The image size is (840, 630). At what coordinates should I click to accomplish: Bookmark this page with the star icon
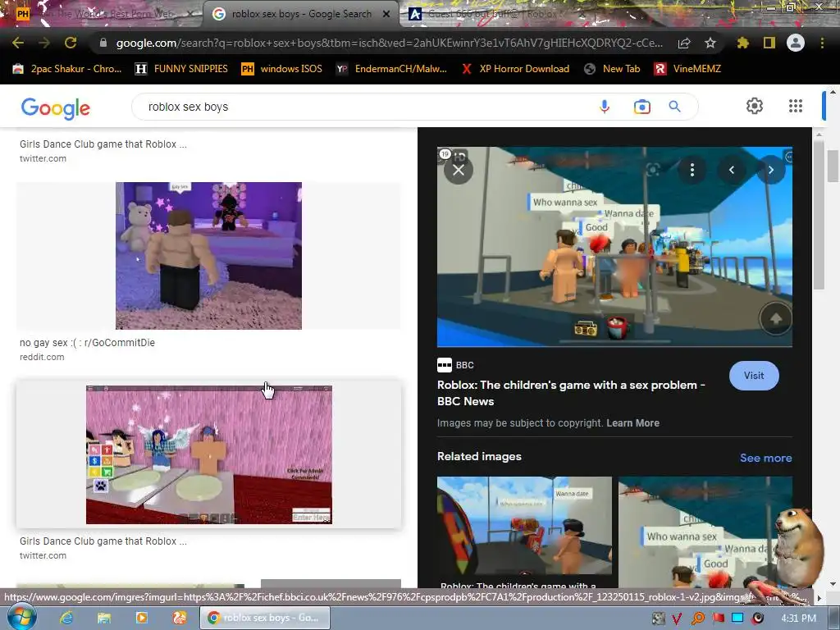[710, 43]
